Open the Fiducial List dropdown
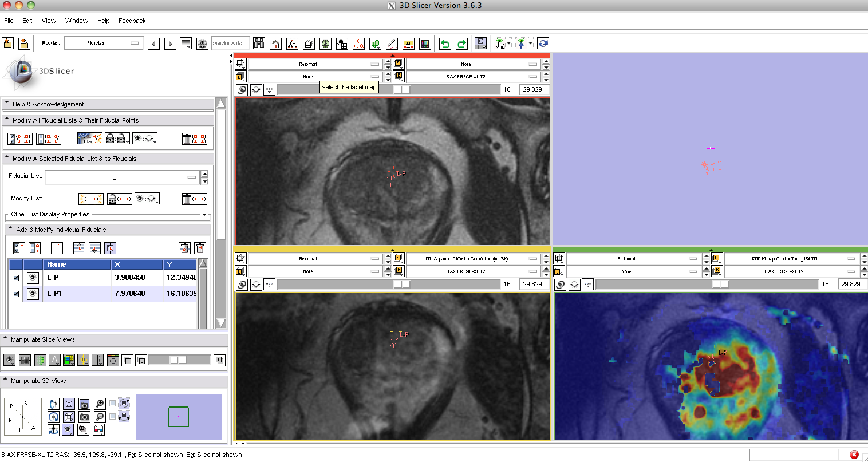The height and width of the screenshot is (462, 868). click(121, 177)
